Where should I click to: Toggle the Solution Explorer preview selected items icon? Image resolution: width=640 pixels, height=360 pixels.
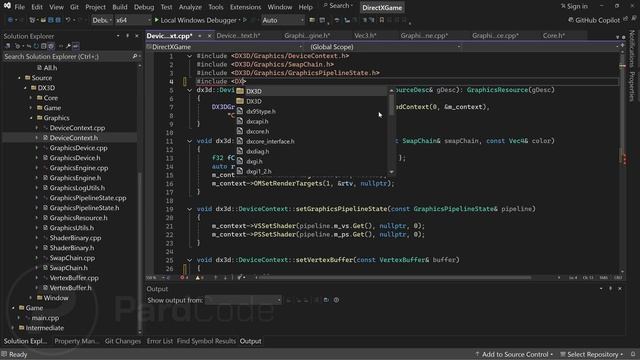(x=76, y=46)
